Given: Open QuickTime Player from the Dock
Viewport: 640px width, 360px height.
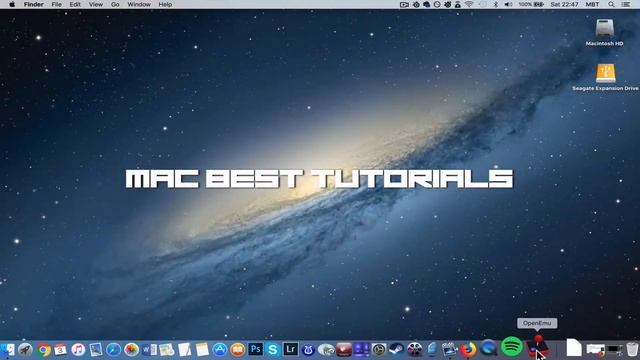Looking at the screenshot, I should point(489,348).
